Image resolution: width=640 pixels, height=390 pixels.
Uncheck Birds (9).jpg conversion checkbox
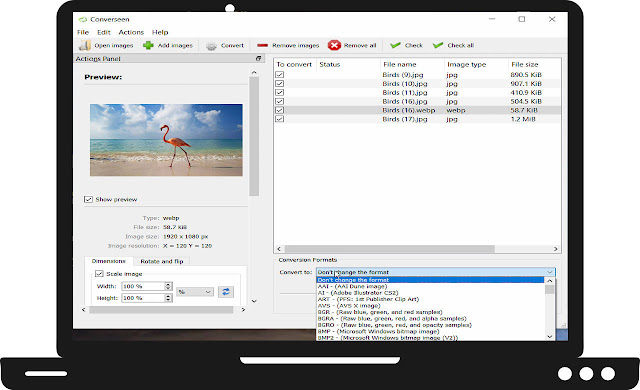[x=280, y=75]
